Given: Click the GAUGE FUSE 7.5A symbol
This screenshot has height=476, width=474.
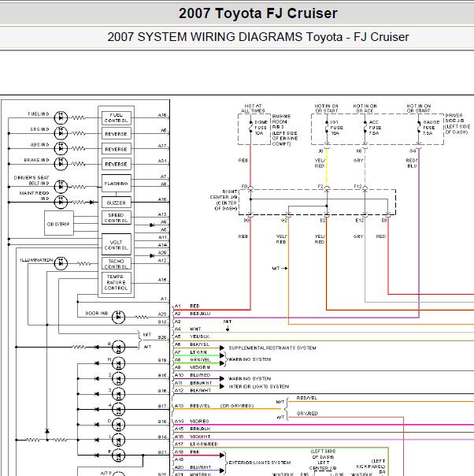Looking at the screenshot, I should click(419, 128).
